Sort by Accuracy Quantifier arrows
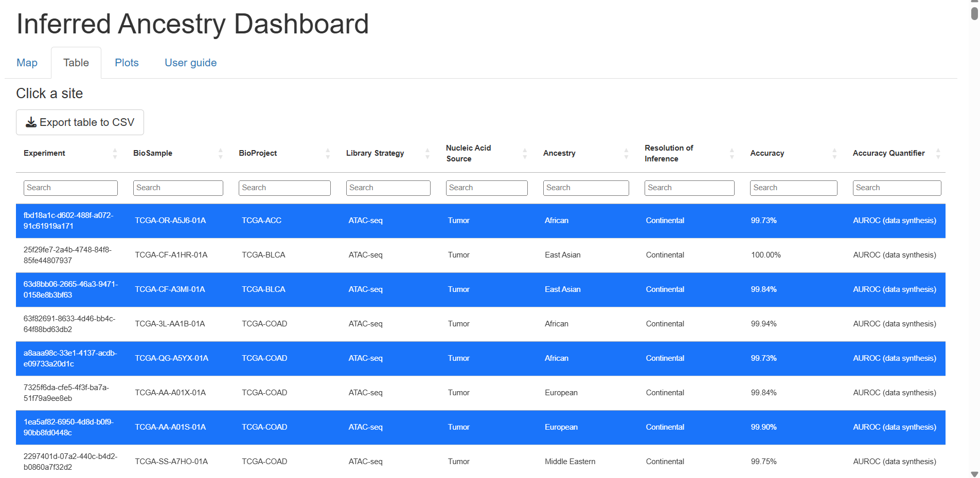 pyautogui.click(x=938, y=153)
